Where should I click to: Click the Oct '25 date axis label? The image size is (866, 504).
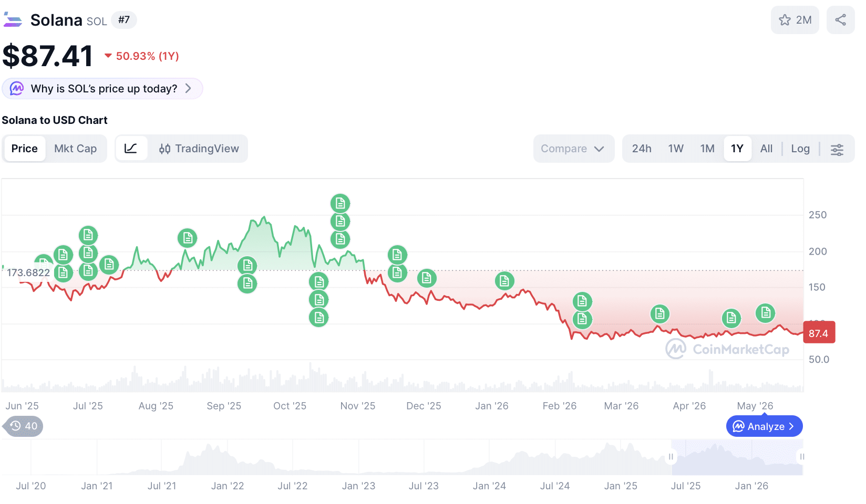[x=290, y=406]
